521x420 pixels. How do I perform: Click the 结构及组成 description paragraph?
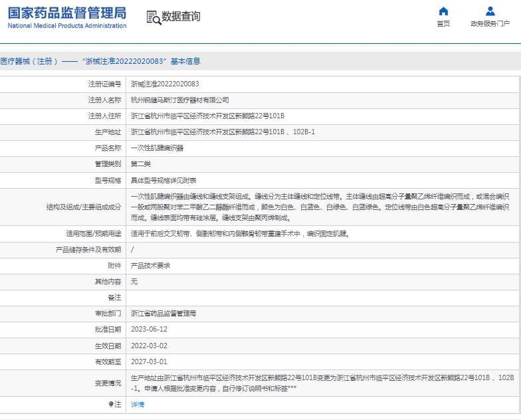pos(320,207)
